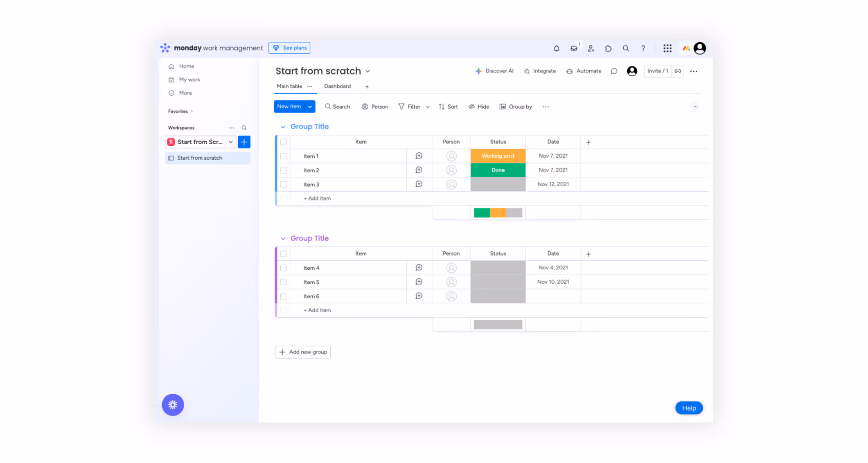Open the inbox icon
868x463 pixels.
tap(574, 49)
